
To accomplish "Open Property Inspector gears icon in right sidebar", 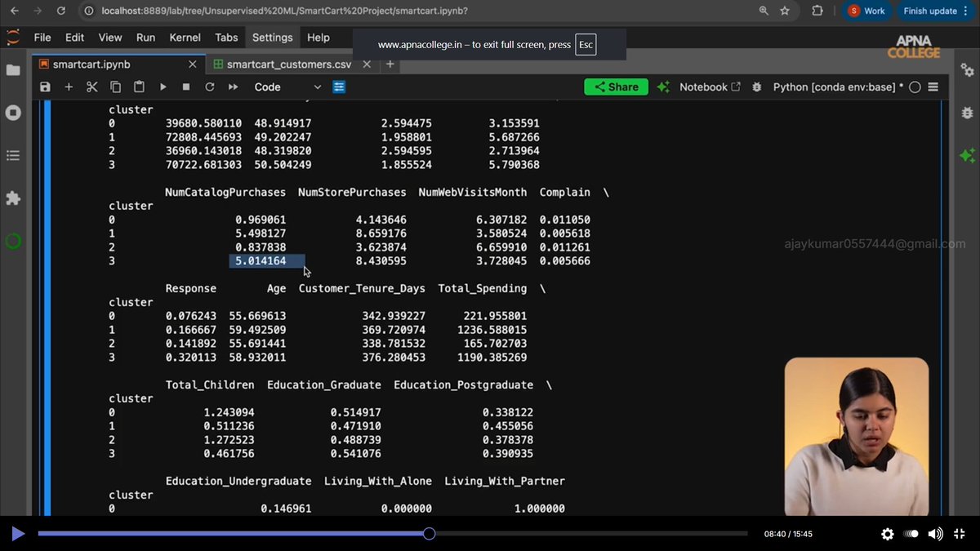I will [x=968, y=70].
